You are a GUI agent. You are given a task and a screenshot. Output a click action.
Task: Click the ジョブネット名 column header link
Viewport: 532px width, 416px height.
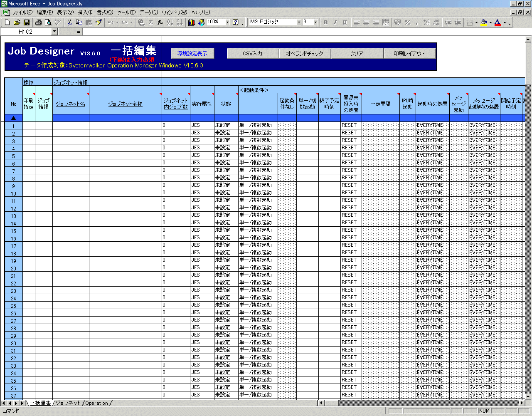tap(71, 104)
